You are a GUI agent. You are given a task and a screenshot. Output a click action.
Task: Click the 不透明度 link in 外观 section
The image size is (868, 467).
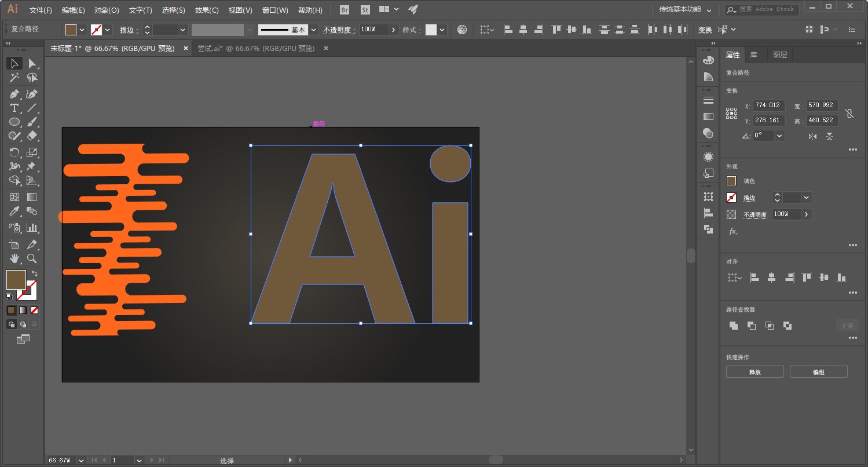[755, 214]
